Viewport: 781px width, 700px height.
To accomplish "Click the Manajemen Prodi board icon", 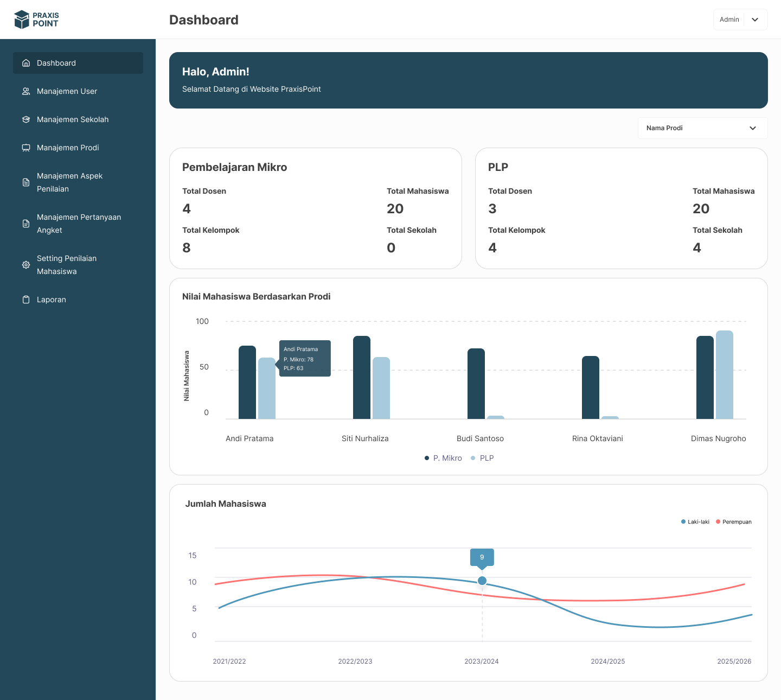I will (26, 148).
